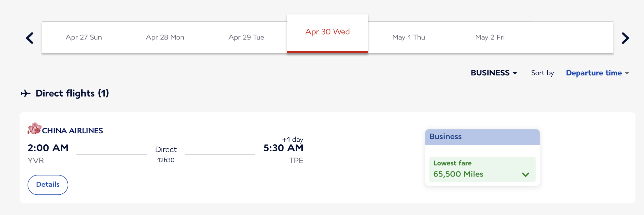This screenshot has width=644, height=215.
Task: Select the Apr 28 Mon date tab
Action: click(x=165, y=37)
